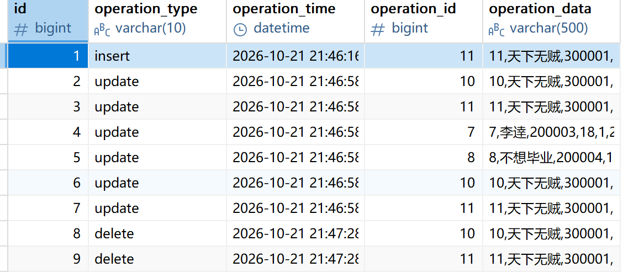The height and width of the screenshot is (278, 644).
Task: Click "update" cell in row id 5
Action: tap(157, 157)
